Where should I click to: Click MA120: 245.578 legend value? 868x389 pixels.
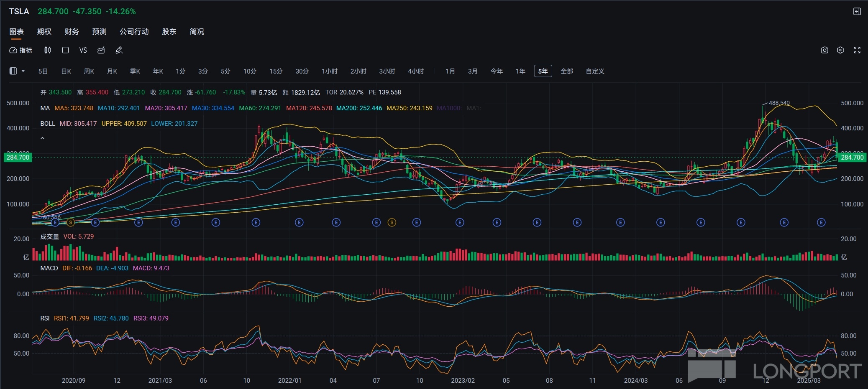[x=309, y=108]
